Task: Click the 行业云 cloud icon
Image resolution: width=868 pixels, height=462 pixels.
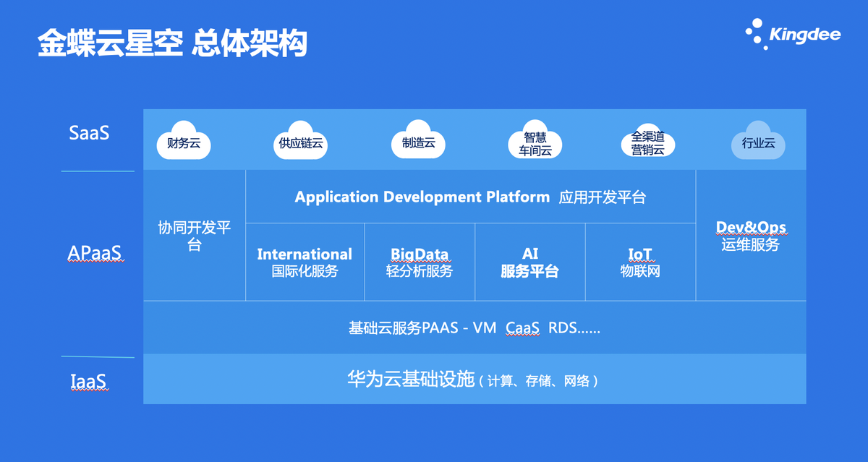Action: click(x=758, y=140)
